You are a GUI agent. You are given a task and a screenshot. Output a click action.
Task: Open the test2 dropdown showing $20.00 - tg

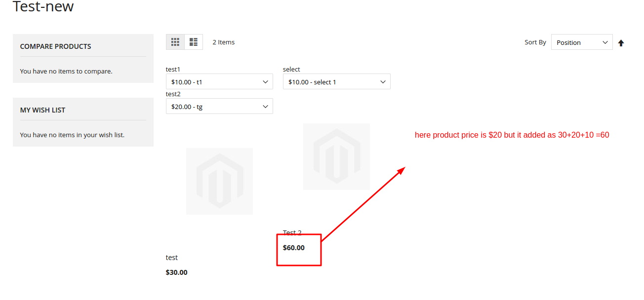point(219,106)
